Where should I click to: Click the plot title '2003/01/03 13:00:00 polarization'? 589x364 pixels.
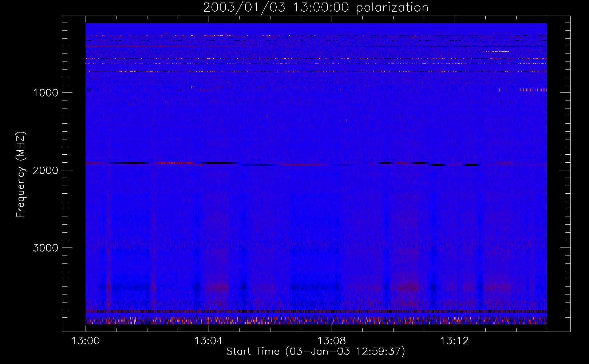(x=316, y=8)
